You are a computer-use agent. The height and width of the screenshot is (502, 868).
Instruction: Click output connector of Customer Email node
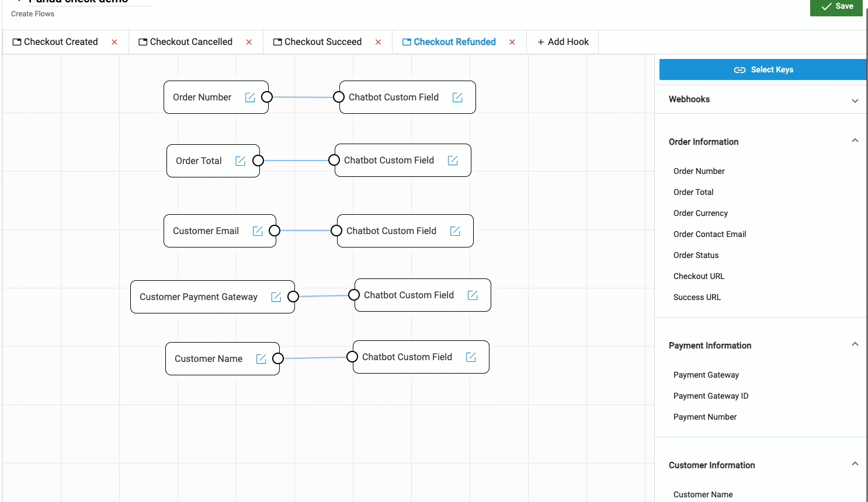pyautogui.click(x=275, y=231)
